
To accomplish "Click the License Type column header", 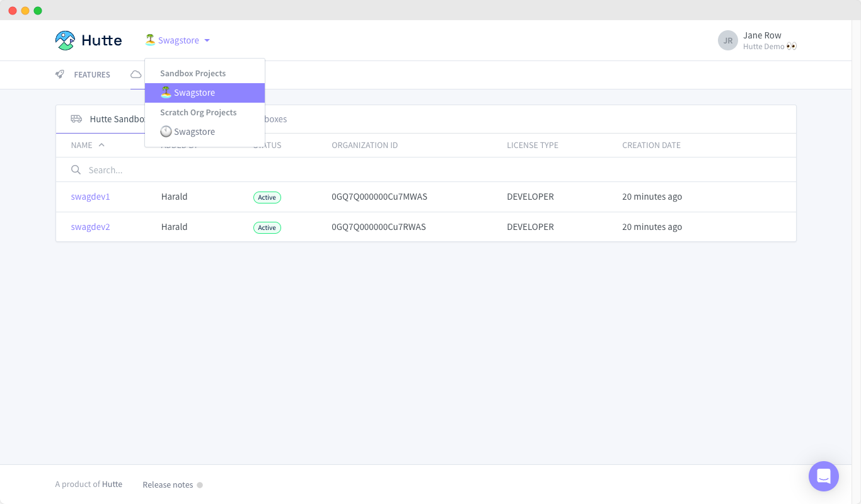I will point(533,145).
